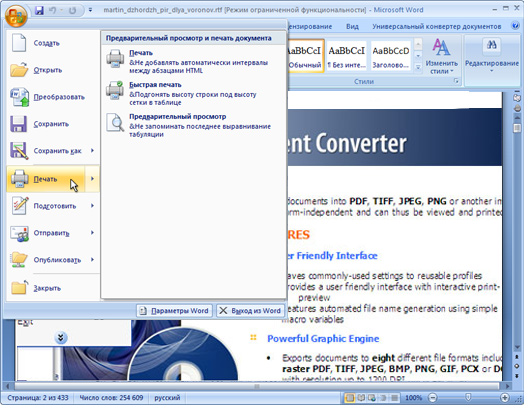Expand the styles gallery more arrow
This screenshot has height=410, width=530.
418,67
